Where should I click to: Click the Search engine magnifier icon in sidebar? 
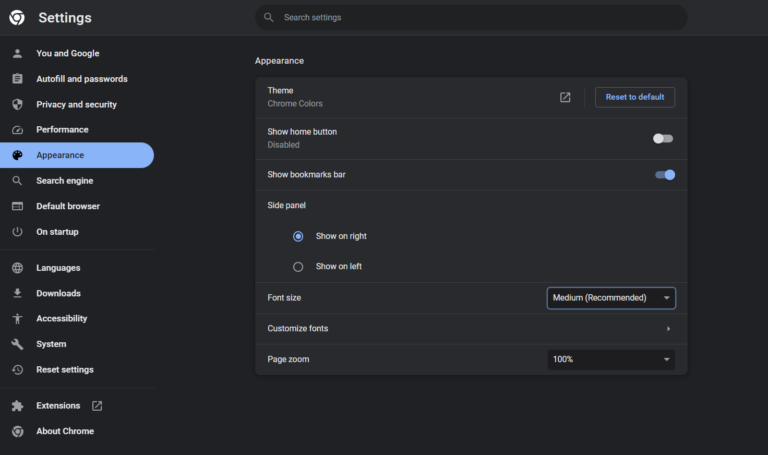pos(17,181)
